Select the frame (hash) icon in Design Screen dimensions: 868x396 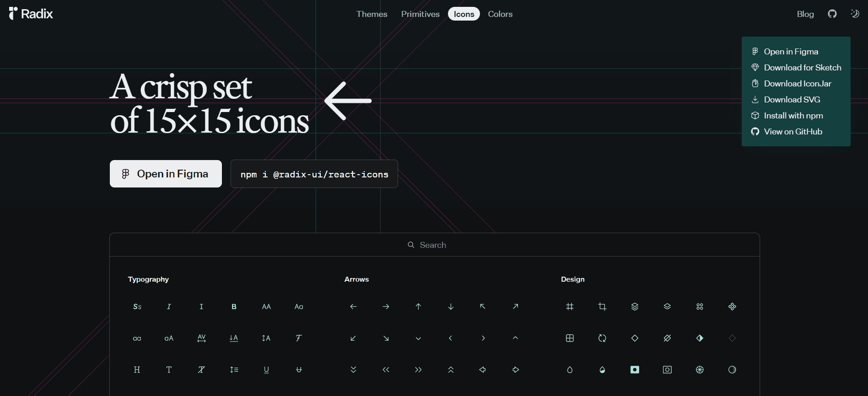click(570, 306)
